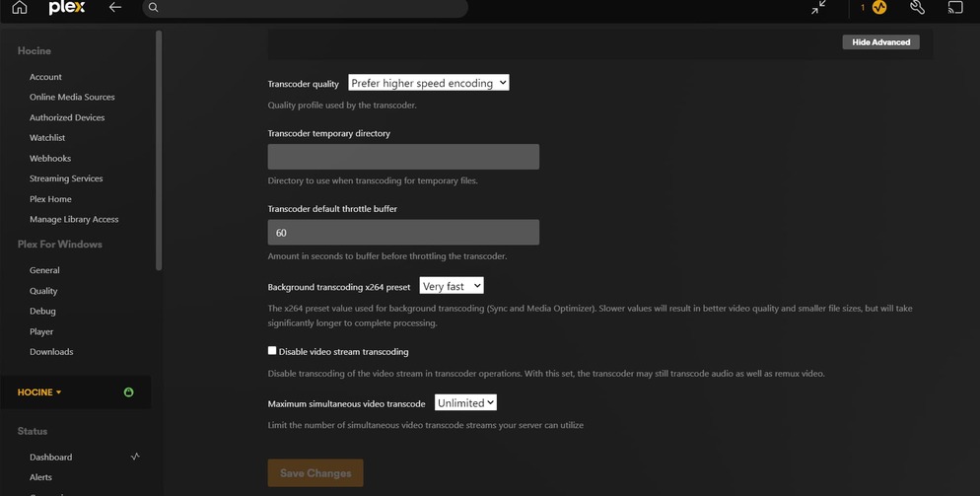Viewport: 980px width, 496px height.
Task: Open Downloads settings
Action: pos(51,351)
